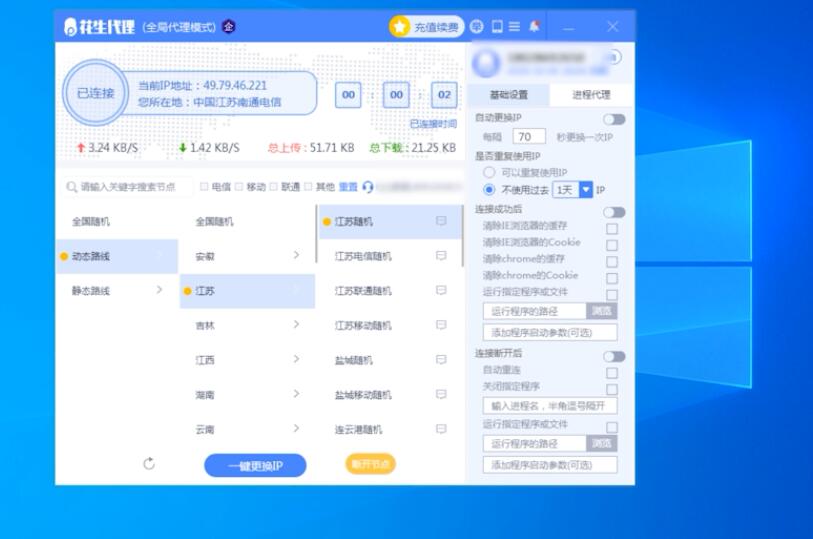Check the 关闭指定程序 checkbox

click(612, 390)
